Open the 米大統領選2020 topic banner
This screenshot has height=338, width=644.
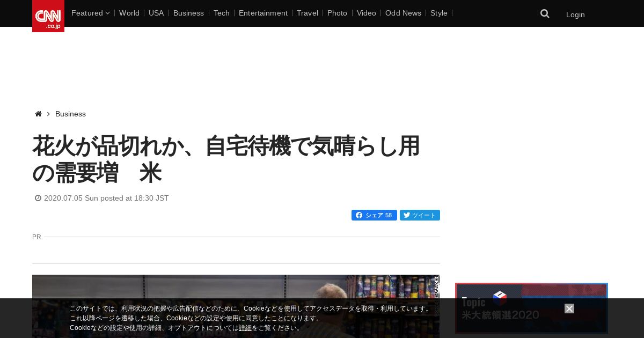[531, 308]
